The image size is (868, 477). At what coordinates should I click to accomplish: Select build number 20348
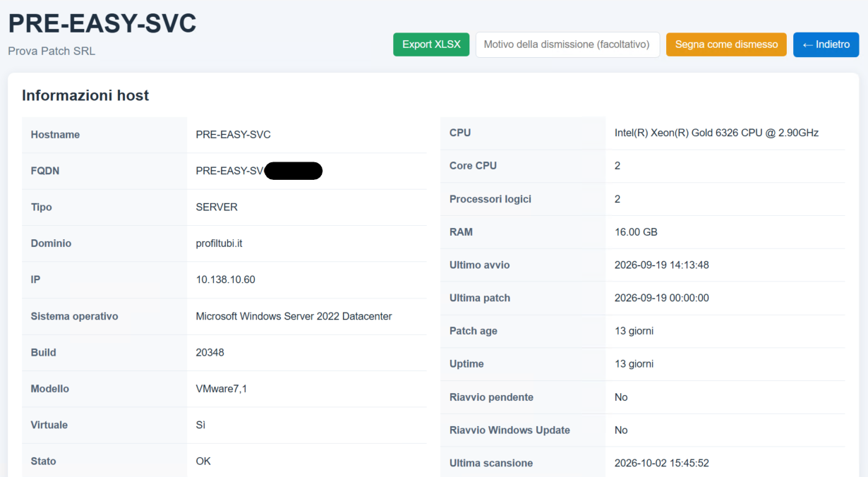pos(210,353)
